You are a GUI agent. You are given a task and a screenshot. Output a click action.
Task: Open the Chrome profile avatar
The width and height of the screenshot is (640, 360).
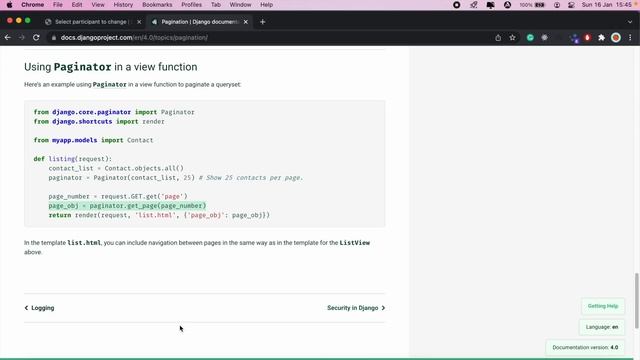click(x=616, y=38)
